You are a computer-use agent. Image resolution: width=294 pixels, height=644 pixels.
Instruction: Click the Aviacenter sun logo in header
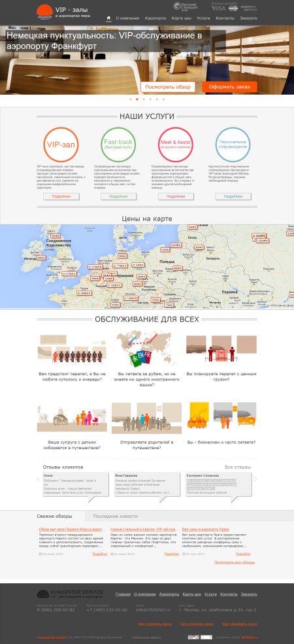(x=44, y=12)
